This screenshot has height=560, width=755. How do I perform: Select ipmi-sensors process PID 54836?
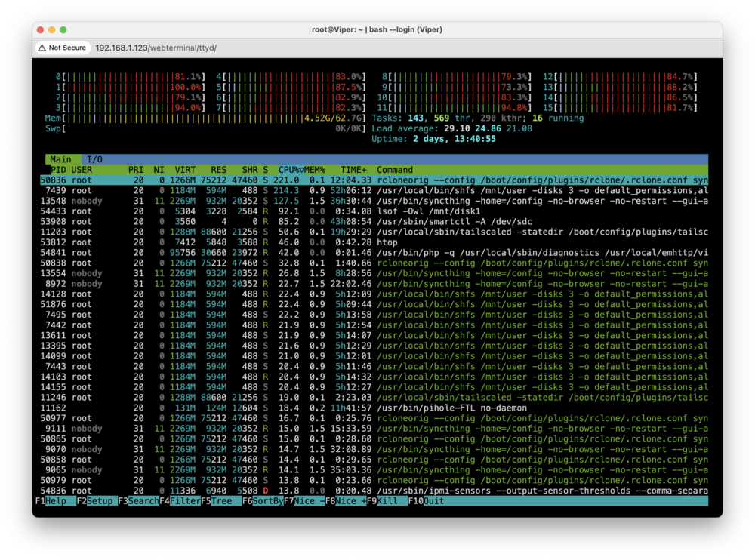(374, 491)
